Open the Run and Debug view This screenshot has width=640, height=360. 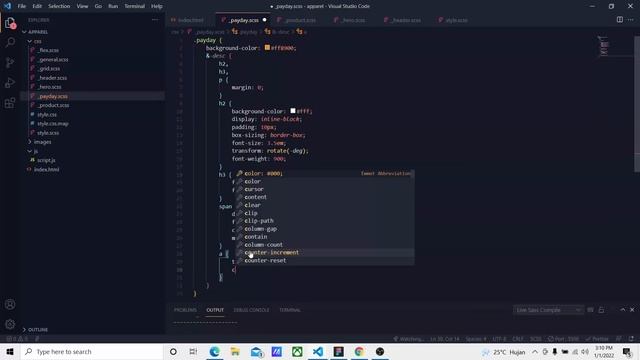(10, 82)
